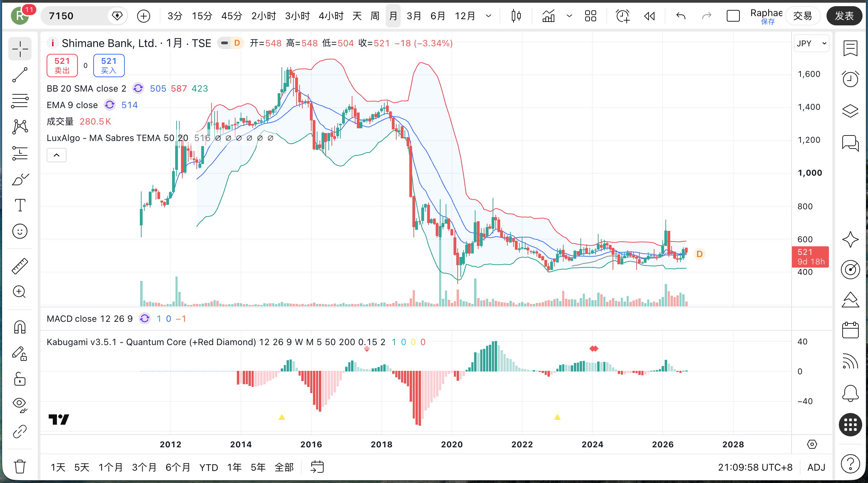Screen dimensions: 868x483
Task: Open the dotted grid apps button
Action: 851,425
